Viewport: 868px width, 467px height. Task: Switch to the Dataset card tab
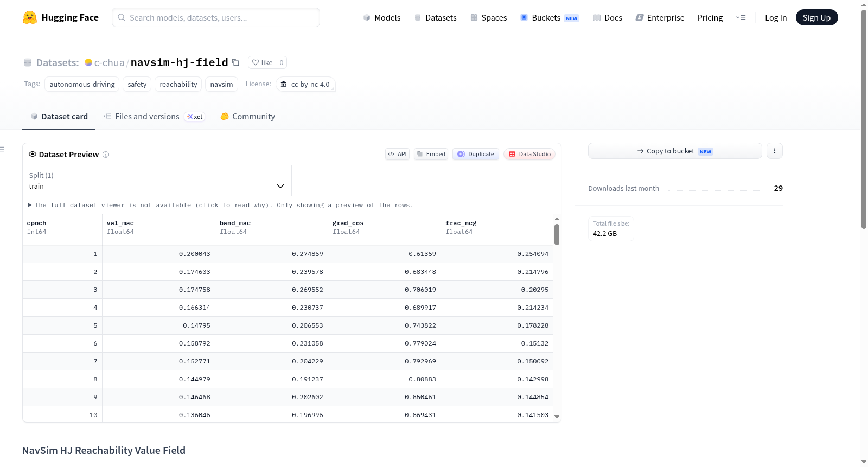point(59,117)
